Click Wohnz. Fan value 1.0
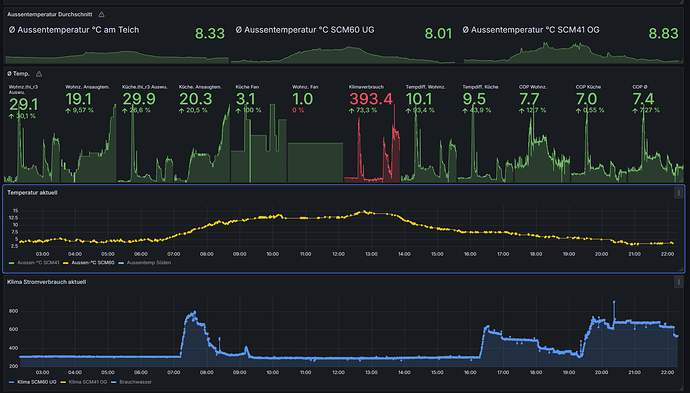The image size is (690, 393). (x=303, y=99)
